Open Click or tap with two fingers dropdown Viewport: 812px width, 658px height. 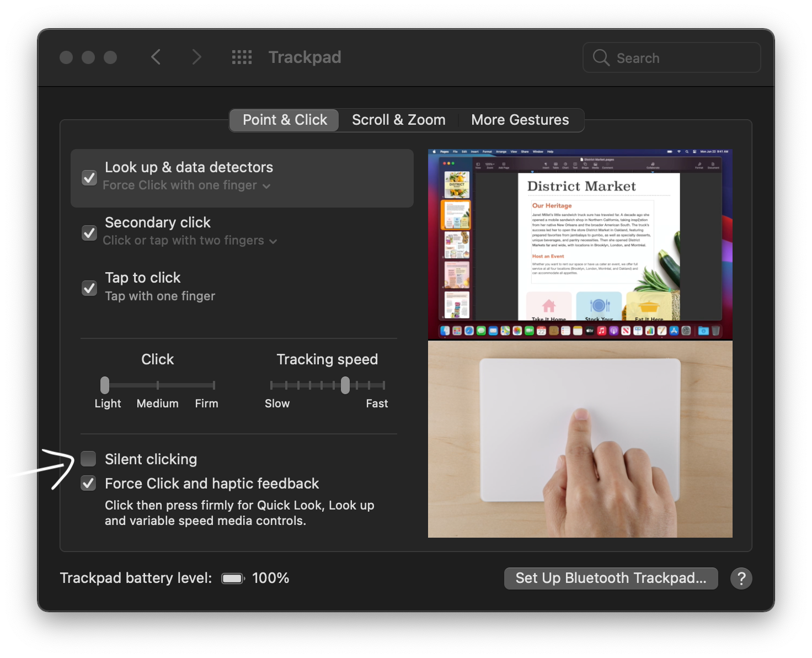click(x=190, y=241)
